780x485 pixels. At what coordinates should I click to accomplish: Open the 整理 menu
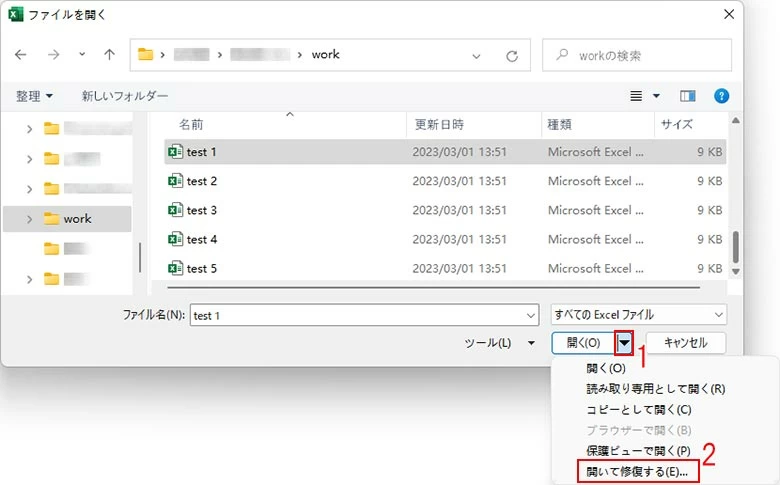34,96
